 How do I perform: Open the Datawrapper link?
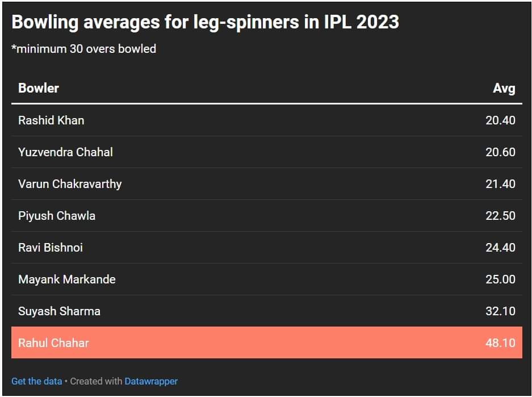coord(151,381)
